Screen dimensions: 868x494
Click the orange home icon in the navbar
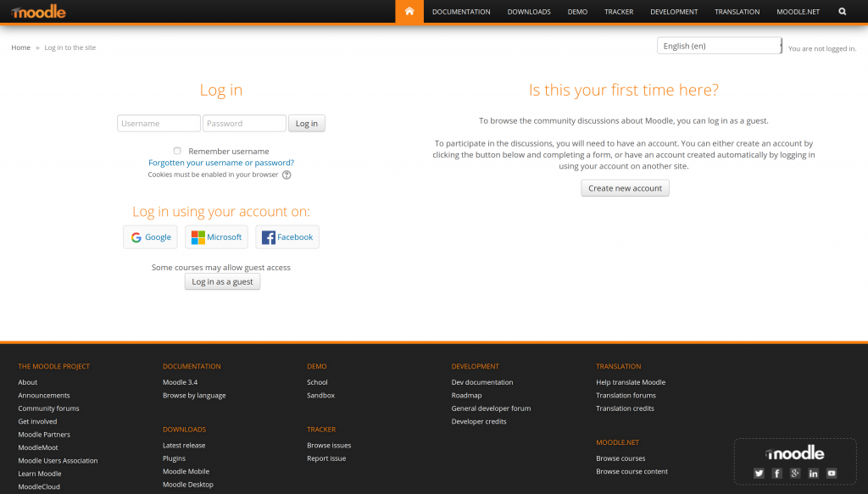[409, 11]
